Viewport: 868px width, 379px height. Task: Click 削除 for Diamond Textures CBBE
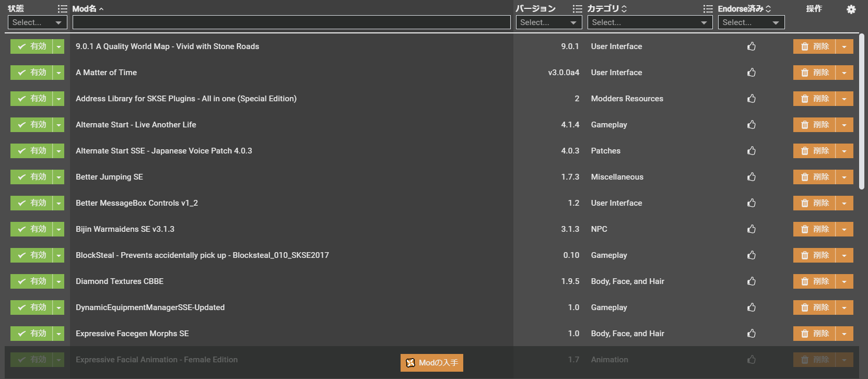click(814, 281)
